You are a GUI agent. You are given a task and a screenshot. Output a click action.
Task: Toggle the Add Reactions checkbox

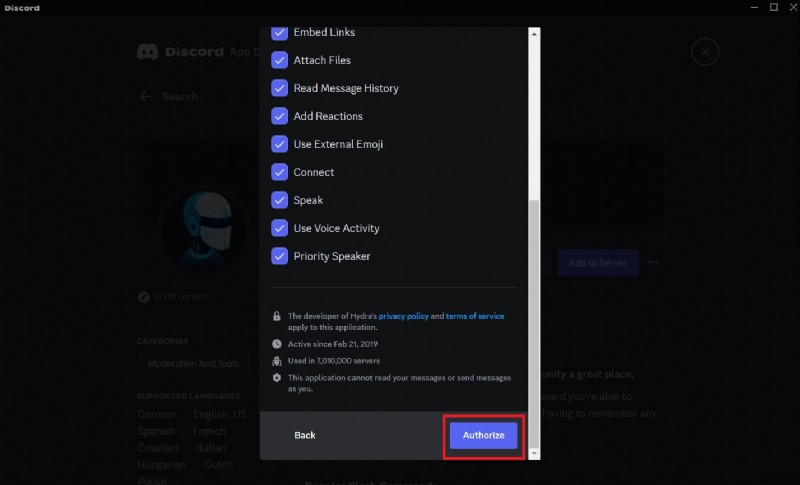coord(280,116)
